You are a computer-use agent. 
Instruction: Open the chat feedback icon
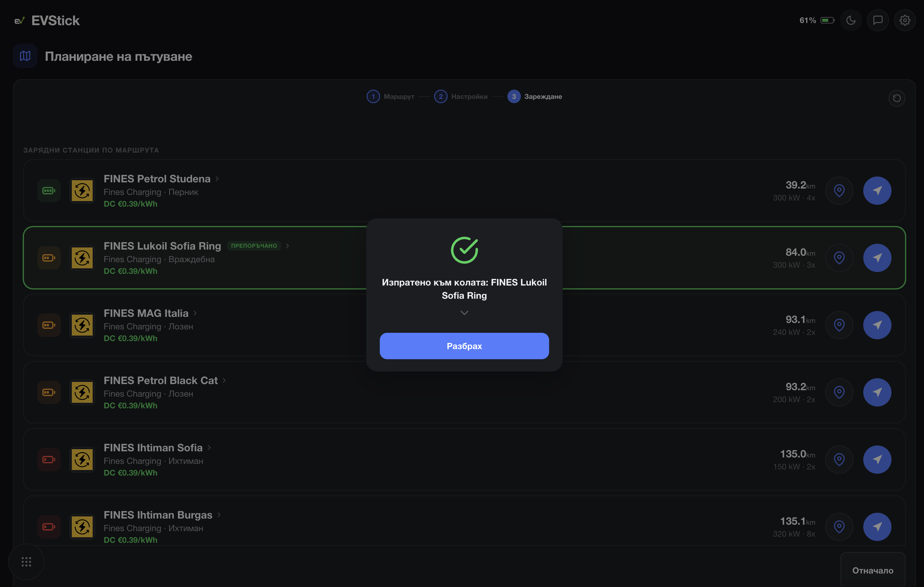[x=878, y=20]
